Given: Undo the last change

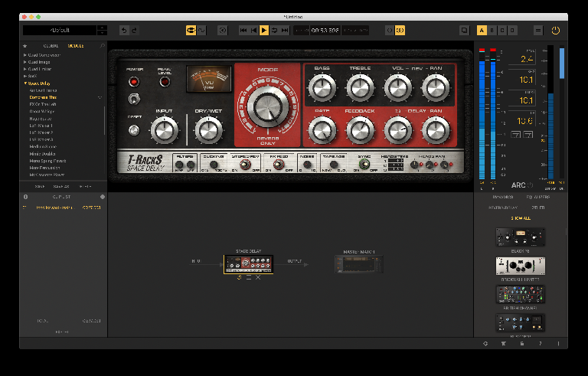Looking at the screenshot, I should 124,31.
